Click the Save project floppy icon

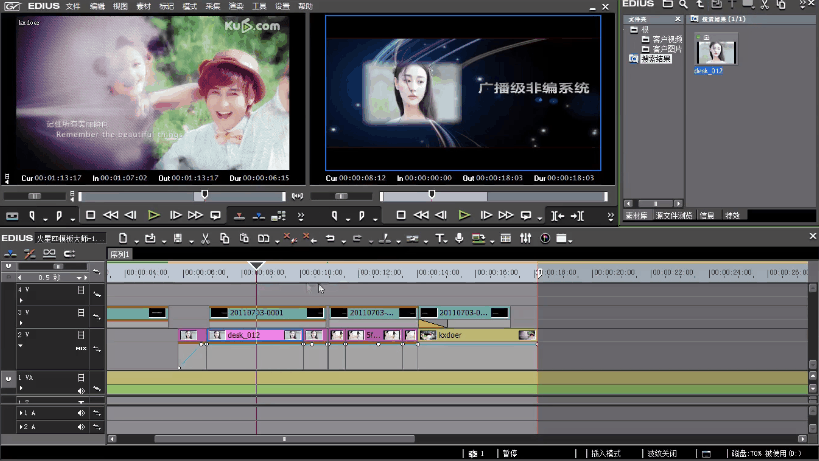[x=178, y=239]
